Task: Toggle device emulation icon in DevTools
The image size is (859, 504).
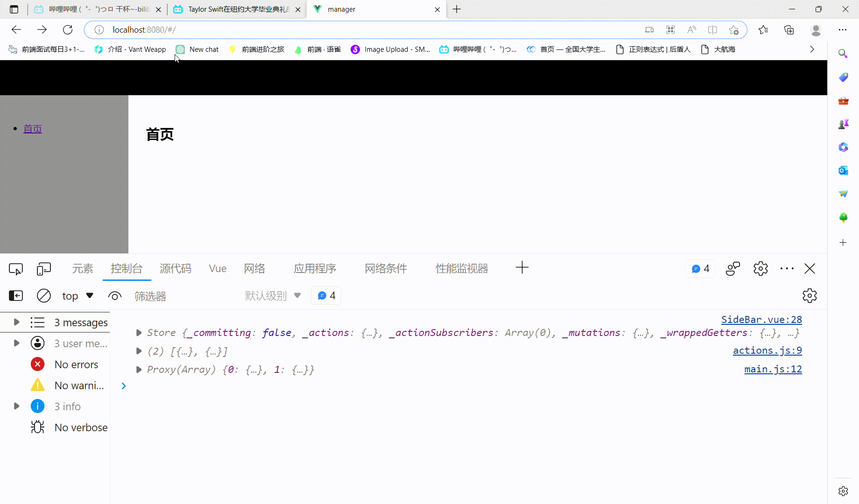Action: point(43,269)
